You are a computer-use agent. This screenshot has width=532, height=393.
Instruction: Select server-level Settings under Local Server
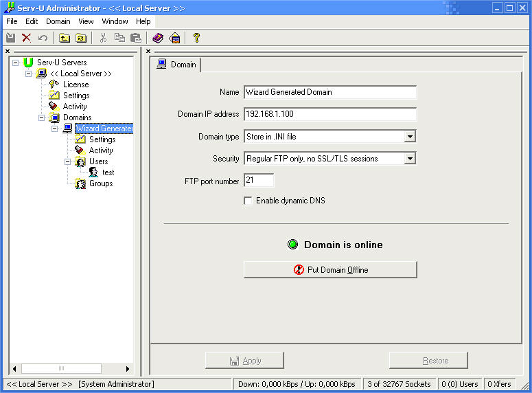click(76, 96)
